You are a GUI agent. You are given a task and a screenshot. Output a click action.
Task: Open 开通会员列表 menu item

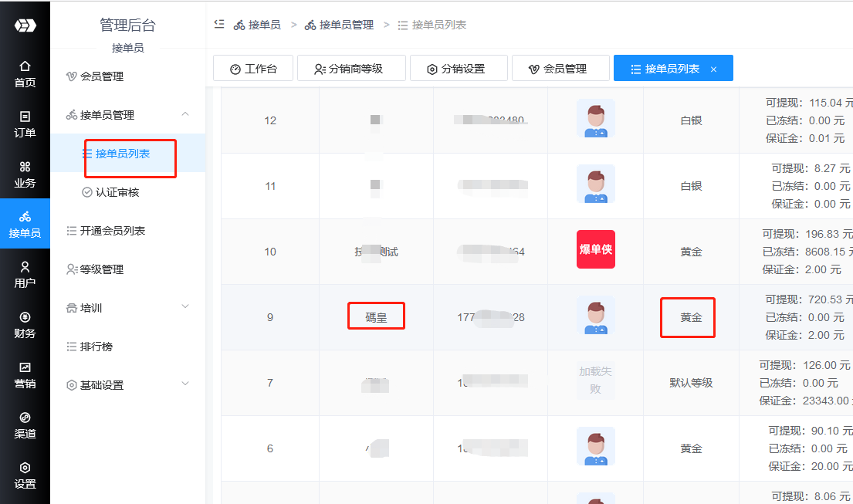point(112,231)
